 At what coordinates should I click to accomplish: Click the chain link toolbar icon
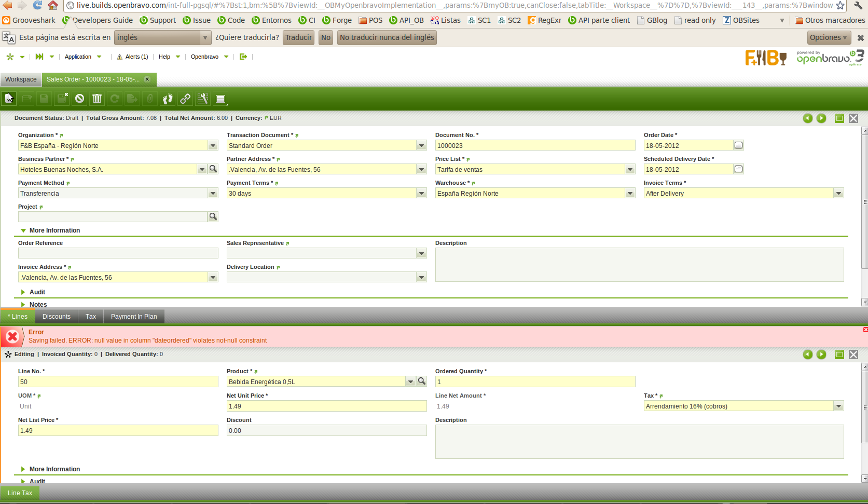point(185,99)
